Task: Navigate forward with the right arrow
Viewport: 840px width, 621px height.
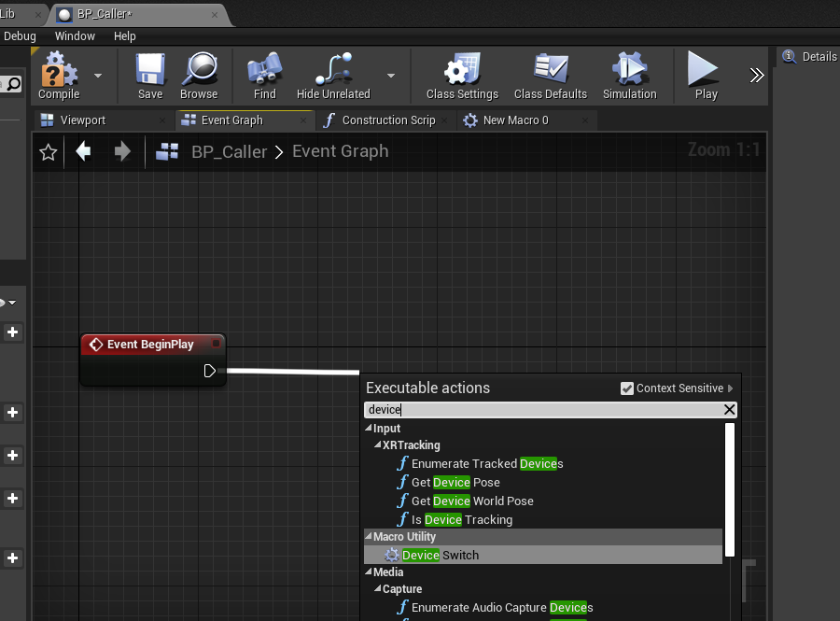Action: (x=122, y=151)
